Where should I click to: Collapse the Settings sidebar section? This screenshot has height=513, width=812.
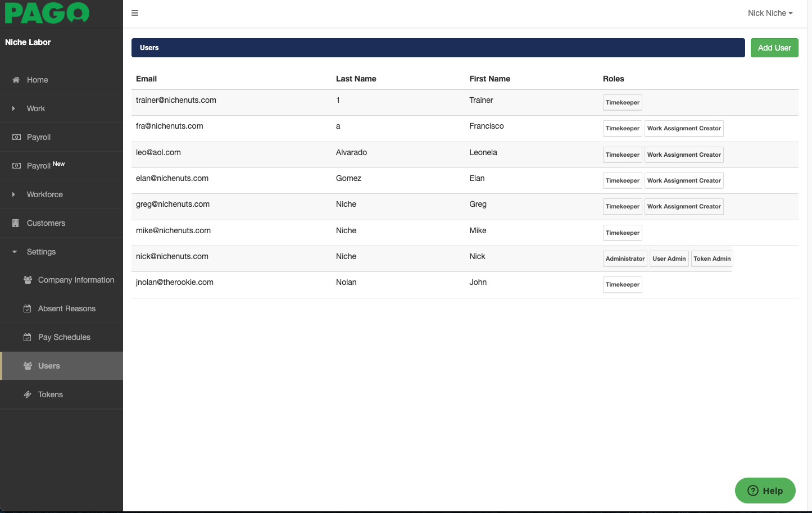tap(41, 252)
